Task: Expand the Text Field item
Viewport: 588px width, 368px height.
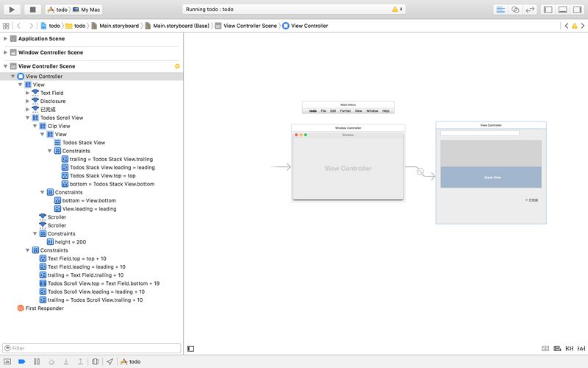Action: click(27, 93)
